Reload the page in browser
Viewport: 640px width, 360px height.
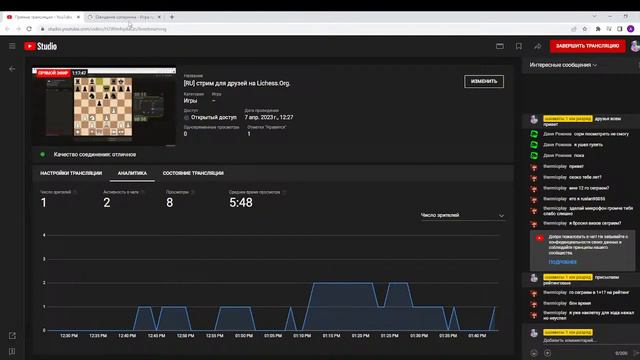(29, 29)
